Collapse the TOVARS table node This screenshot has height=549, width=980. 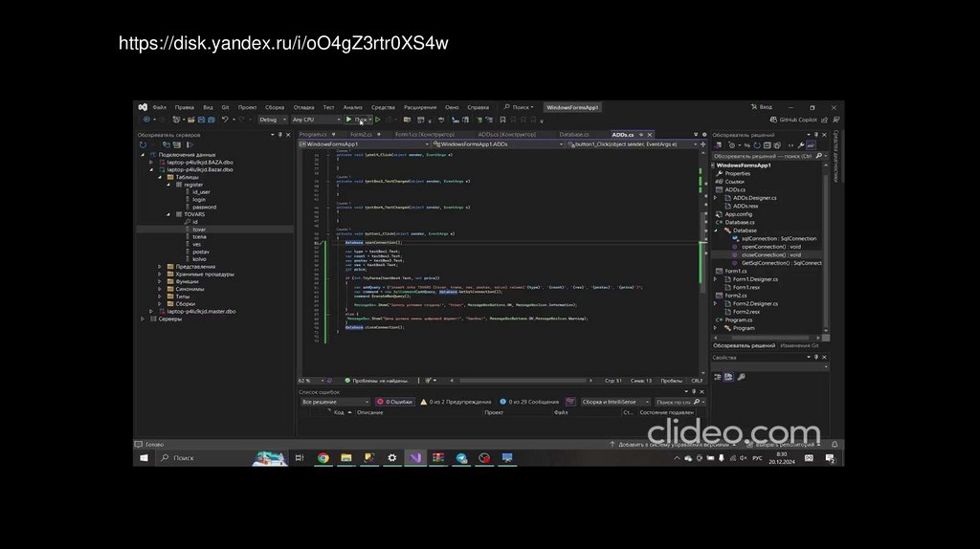pos(168,214)
